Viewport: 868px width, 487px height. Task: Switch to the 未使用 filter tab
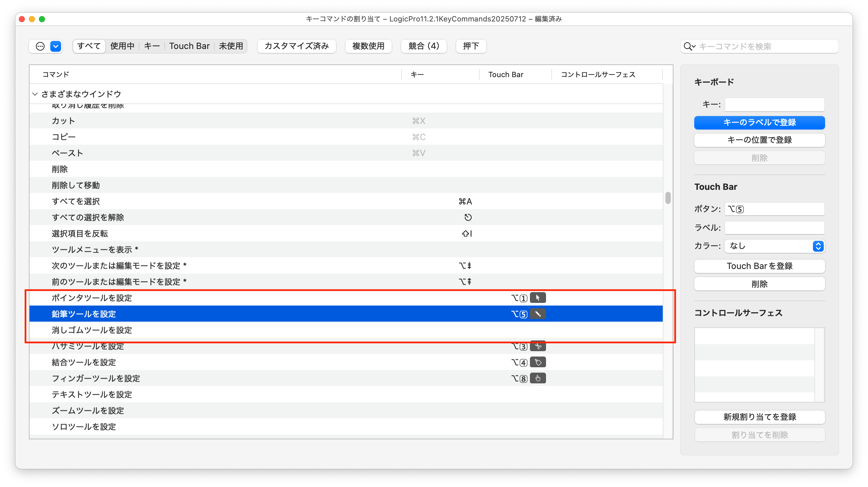click(x=231, y=46)
